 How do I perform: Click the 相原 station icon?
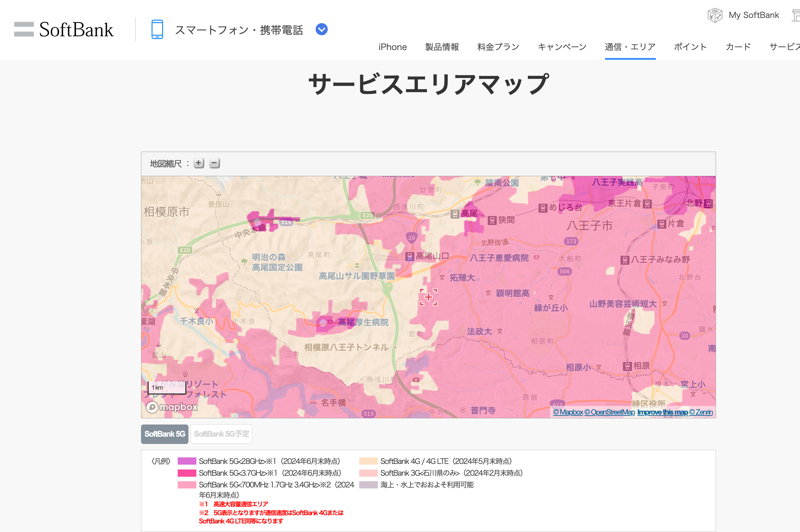pyautogui.click(x=627, y=367)
